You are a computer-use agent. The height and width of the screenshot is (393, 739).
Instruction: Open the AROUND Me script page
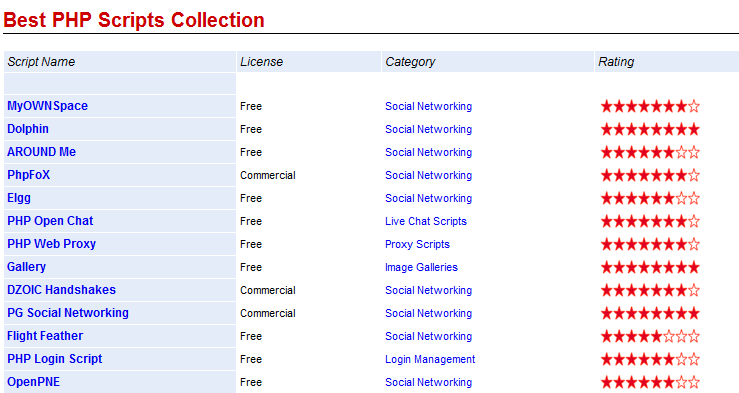click(x=41, y=152)
